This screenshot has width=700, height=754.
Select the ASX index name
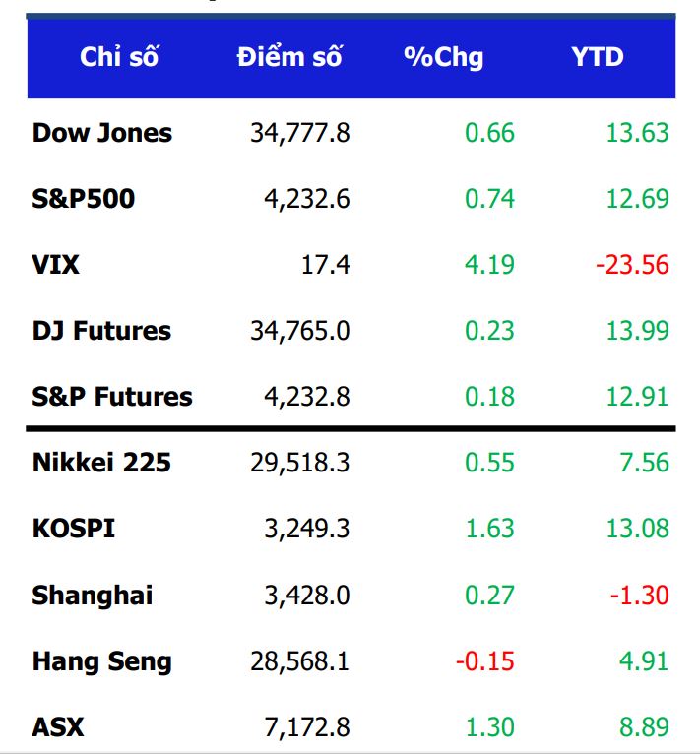58,727
